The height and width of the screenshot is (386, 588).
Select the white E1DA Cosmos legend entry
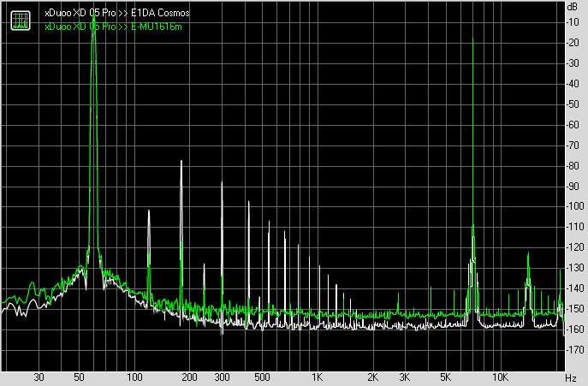coord(117,15)
